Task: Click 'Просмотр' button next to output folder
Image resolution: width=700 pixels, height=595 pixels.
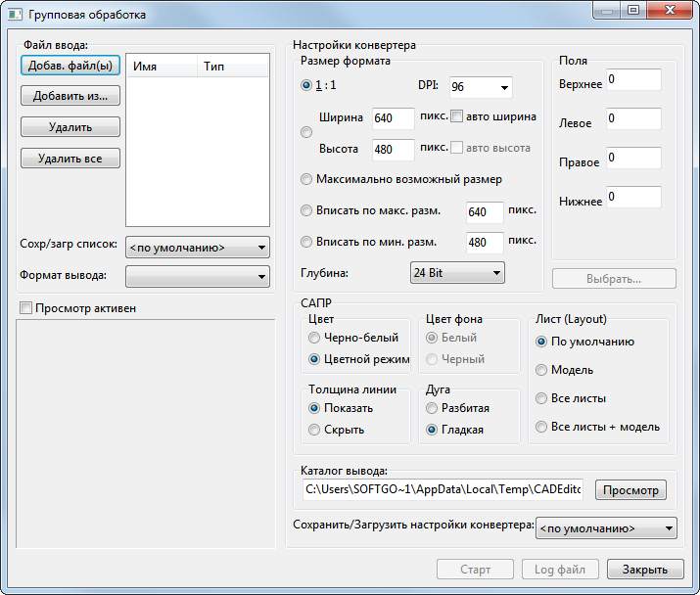Action: [631, 490]
